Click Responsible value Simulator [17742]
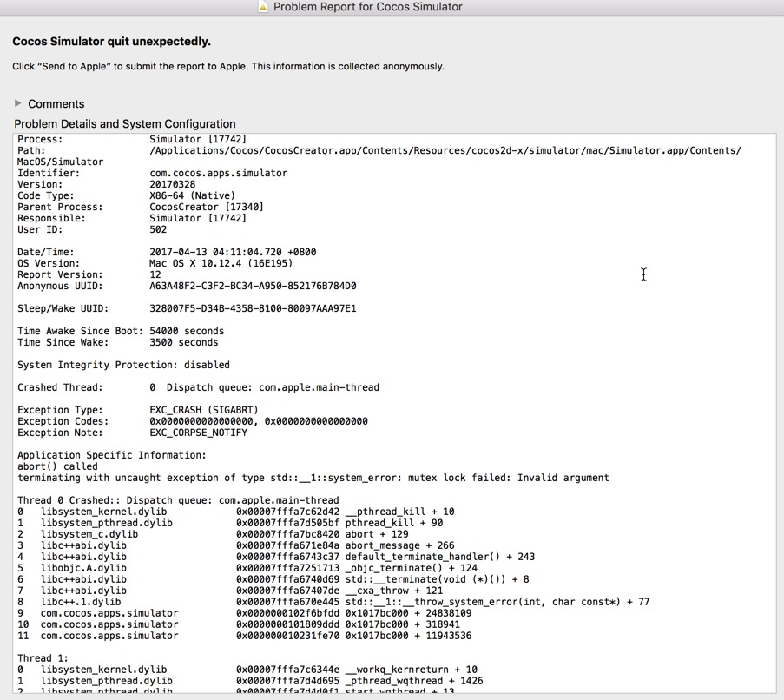The height and width of the screenshot is (700, 784). pos(197,218)
